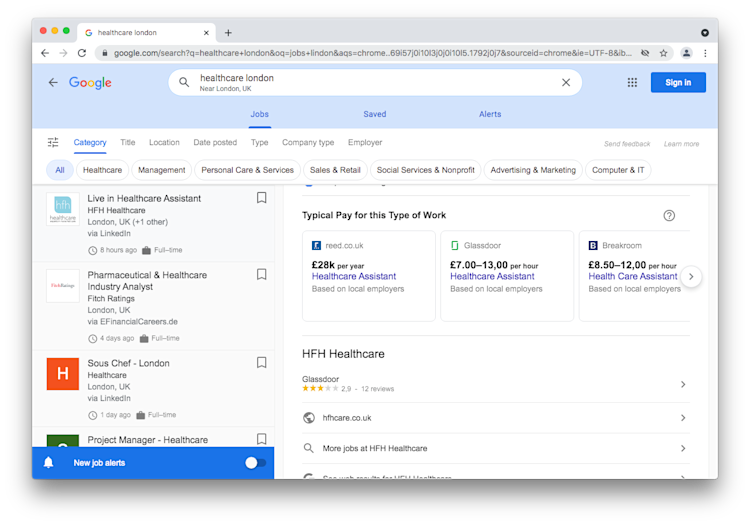Select the Sales & Retail chip

pyautogui.click(x=335, y=170)
